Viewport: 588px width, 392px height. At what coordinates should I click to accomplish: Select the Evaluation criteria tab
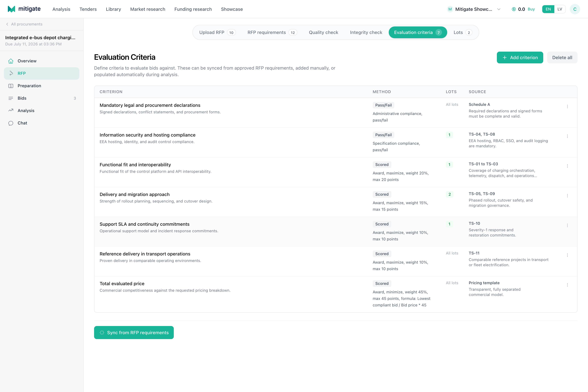click(x=418, y=33)
